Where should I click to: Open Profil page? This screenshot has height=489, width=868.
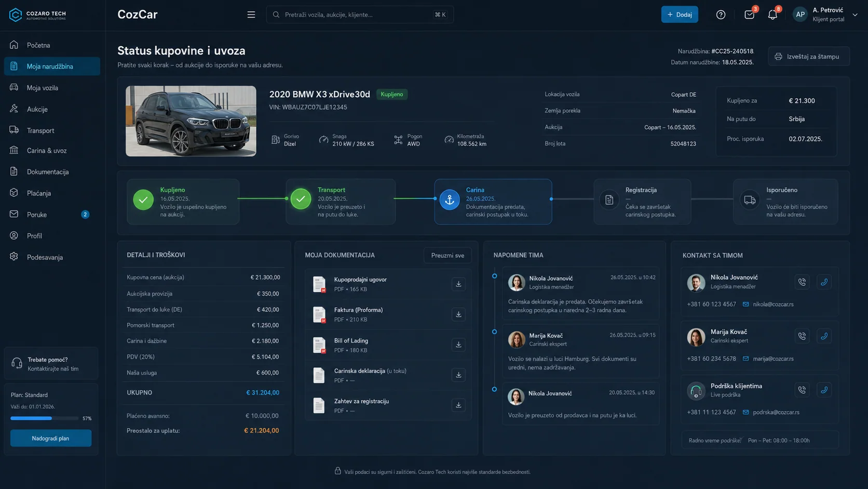click(x=52, y=236)
